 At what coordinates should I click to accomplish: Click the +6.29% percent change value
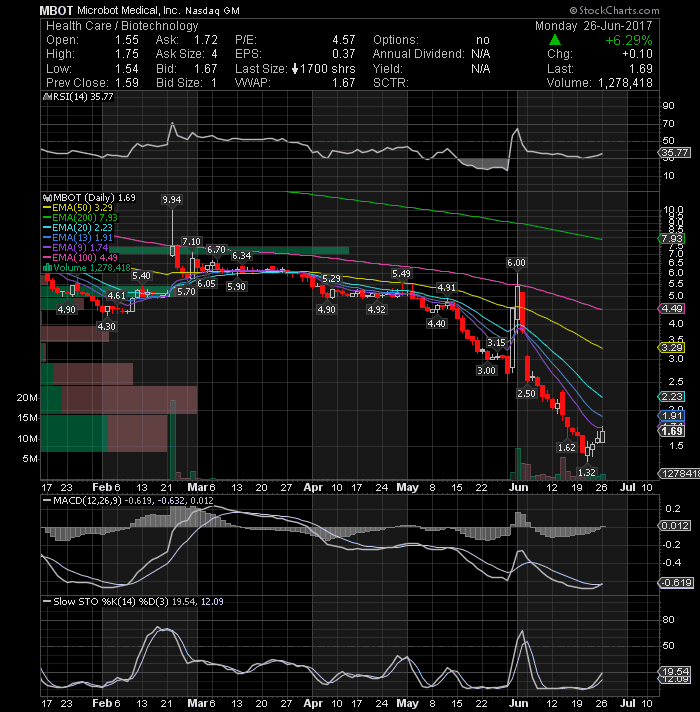629,40
